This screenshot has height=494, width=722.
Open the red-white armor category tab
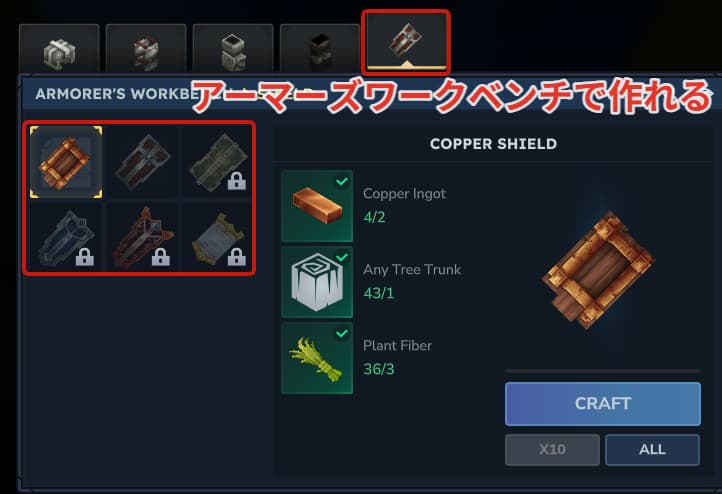coord(146,48)
